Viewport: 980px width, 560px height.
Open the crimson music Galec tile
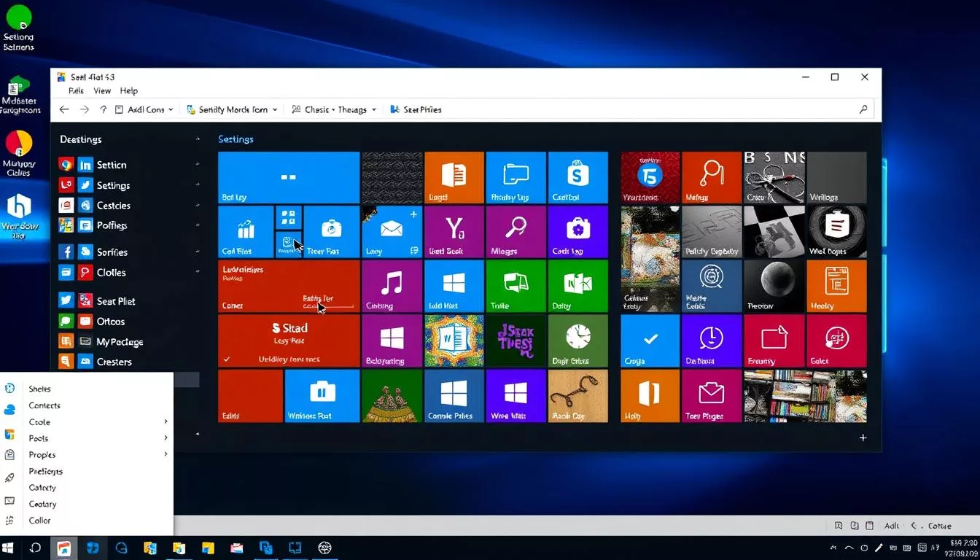click(837, 341)
